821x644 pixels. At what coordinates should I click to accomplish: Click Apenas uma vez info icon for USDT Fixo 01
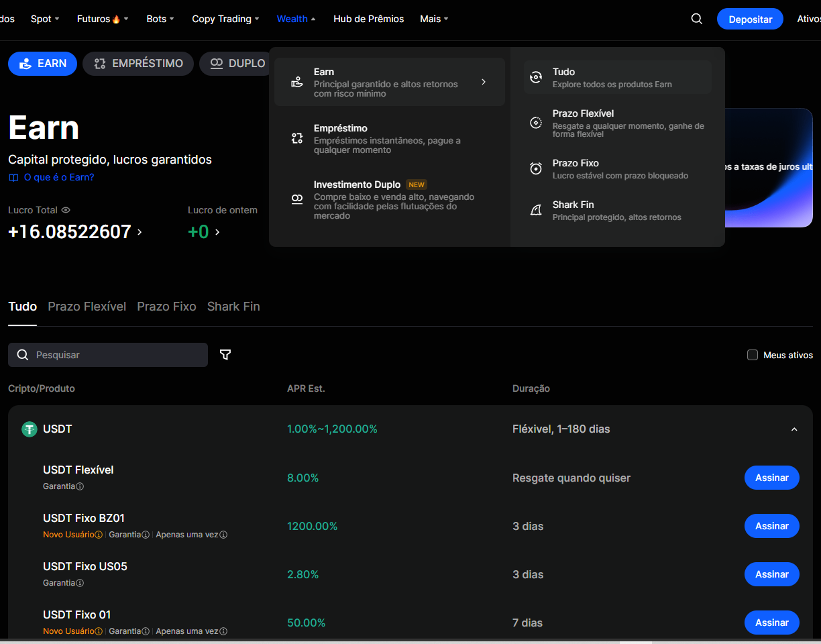(223, 631)
